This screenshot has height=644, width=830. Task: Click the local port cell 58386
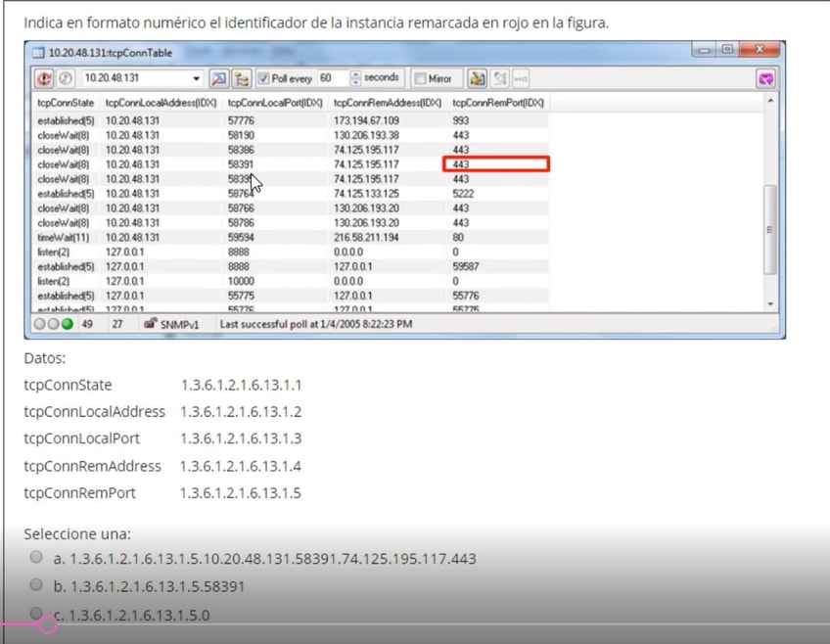click(241, 150)
